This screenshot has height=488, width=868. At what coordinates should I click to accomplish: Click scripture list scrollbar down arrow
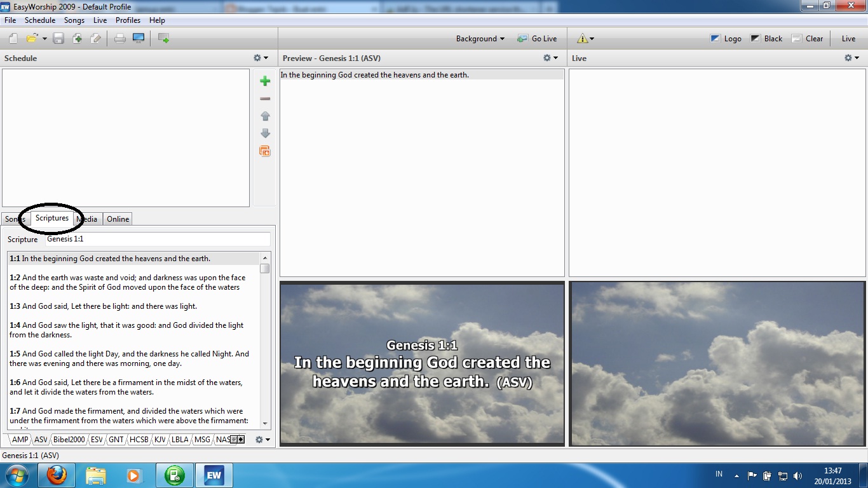tap(265, 424)
